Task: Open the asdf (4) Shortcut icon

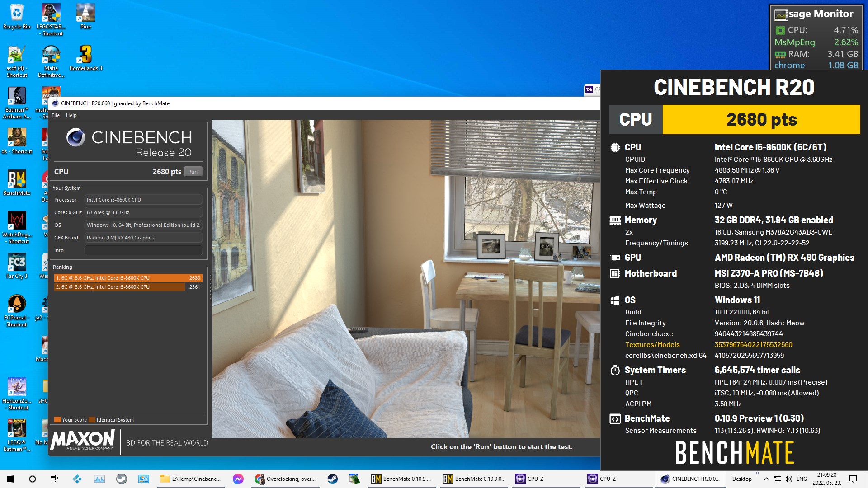Action: pyautogui.click(x=17, y=61)
